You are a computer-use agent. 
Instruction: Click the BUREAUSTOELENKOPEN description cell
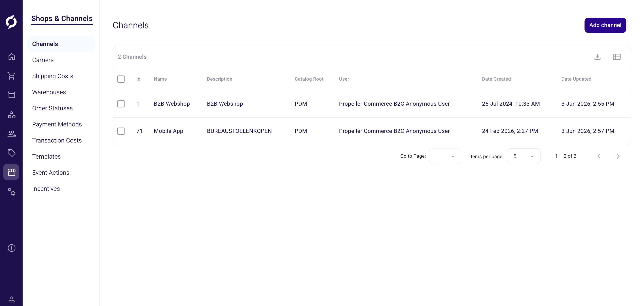click(x=239, y=131)
